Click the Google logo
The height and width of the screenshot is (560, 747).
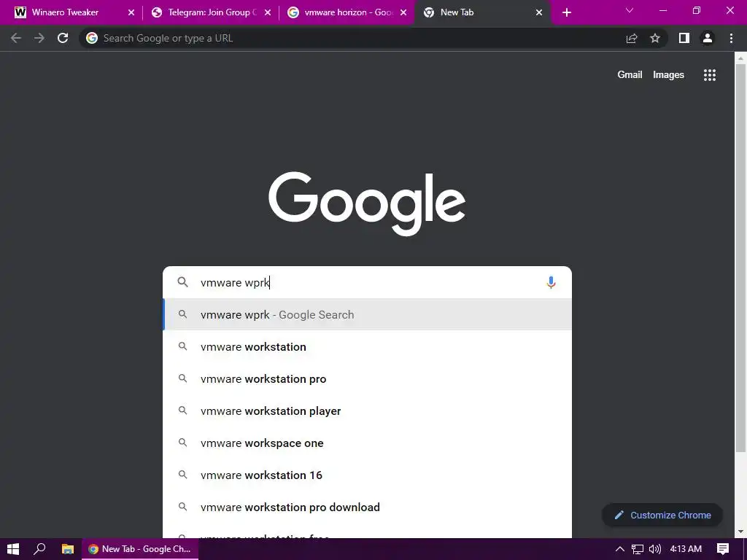click(367, 203)
